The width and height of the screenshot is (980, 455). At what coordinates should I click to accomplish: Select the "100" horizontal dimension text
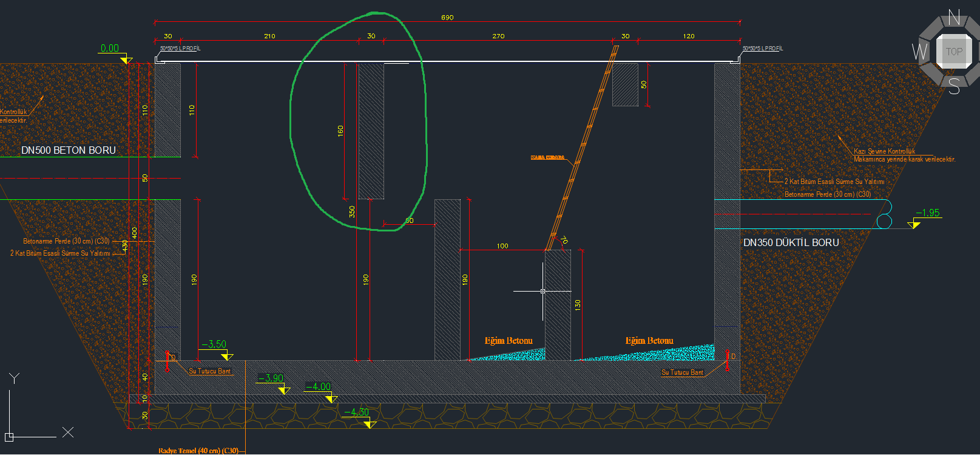click(x=502, y=246)
